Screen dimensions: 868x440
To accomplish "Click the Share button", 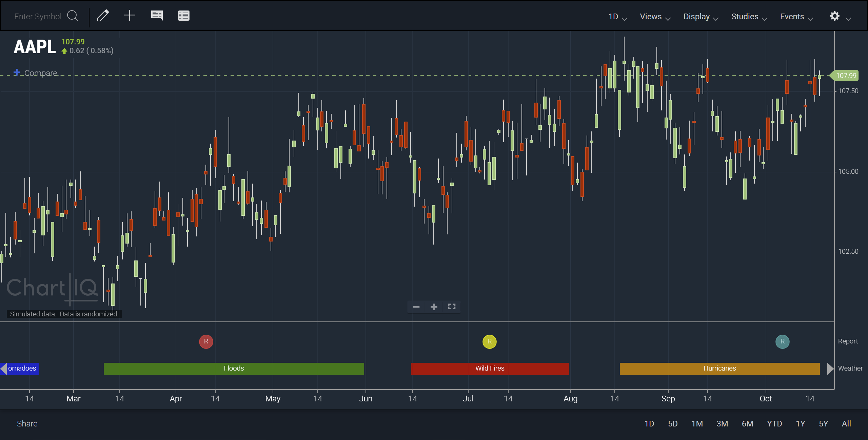I will point(27,424).
